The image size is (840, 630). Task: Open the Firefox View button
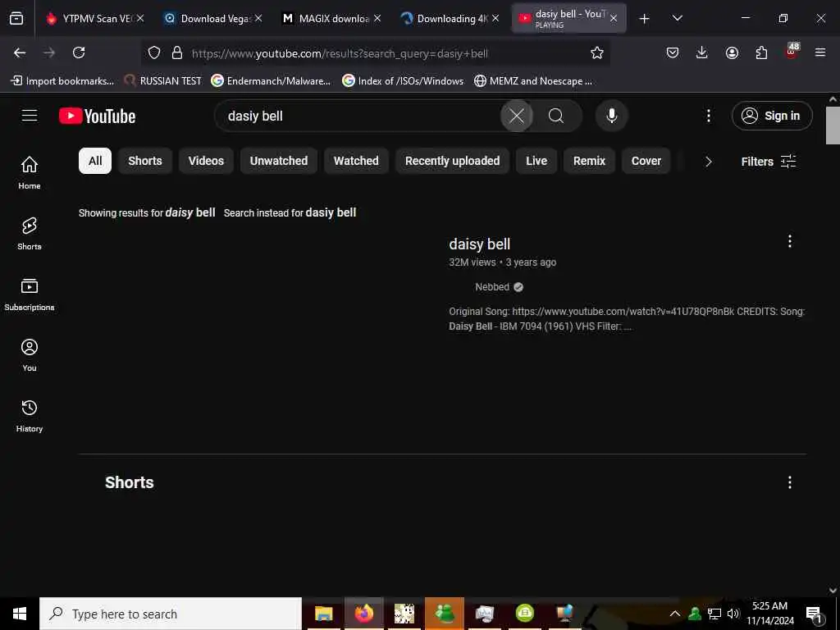[x=16, y=18]
